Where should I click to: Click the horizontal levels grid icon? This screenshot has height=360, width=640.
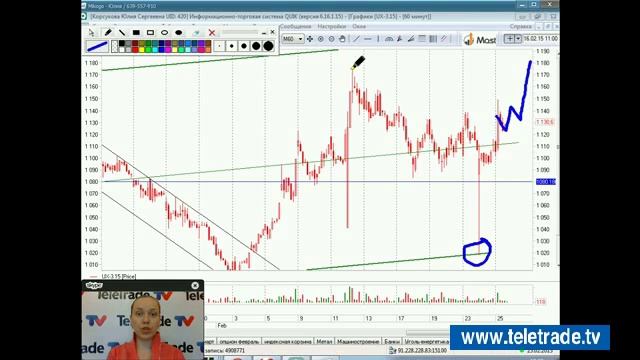tap(422, 39)
